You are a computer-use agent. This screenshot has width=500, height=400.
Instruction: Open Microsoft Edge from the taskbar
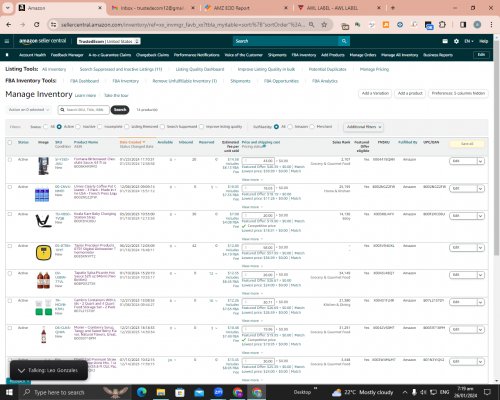click(142, 392)
